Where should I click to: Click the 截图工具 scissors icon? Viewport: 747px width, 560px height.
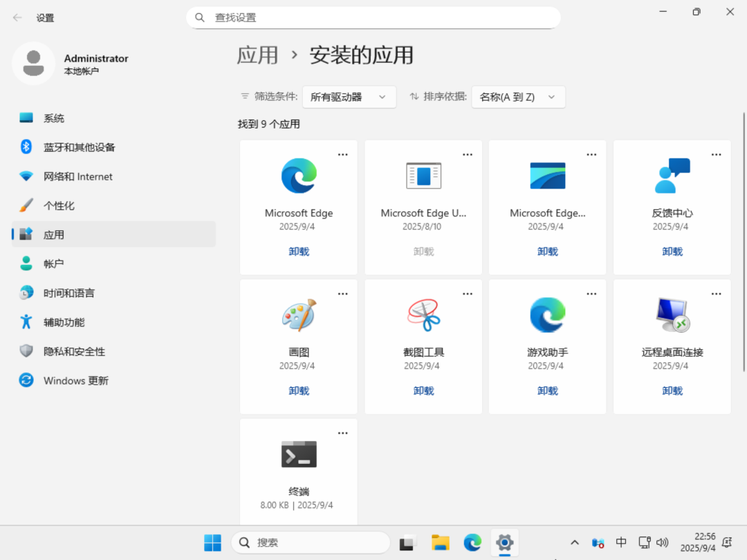pyautogui.click(x=423, y=315)
